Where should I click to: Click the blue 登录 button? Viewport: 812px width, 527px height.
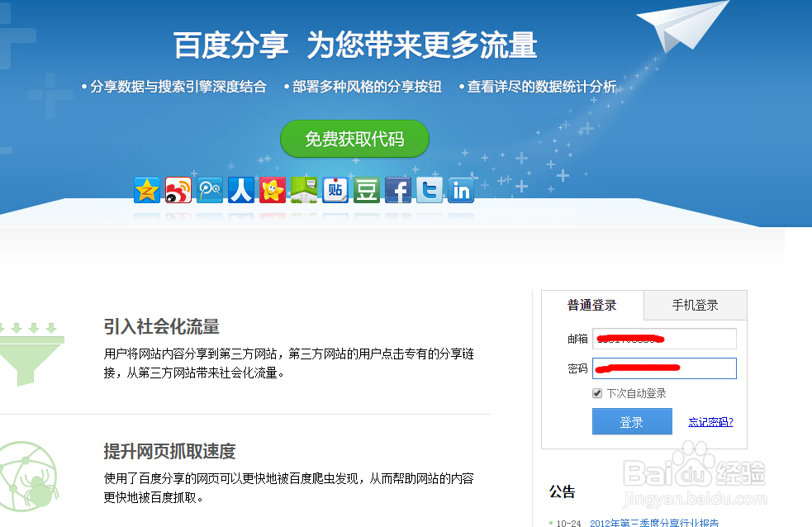pos(632,421)
